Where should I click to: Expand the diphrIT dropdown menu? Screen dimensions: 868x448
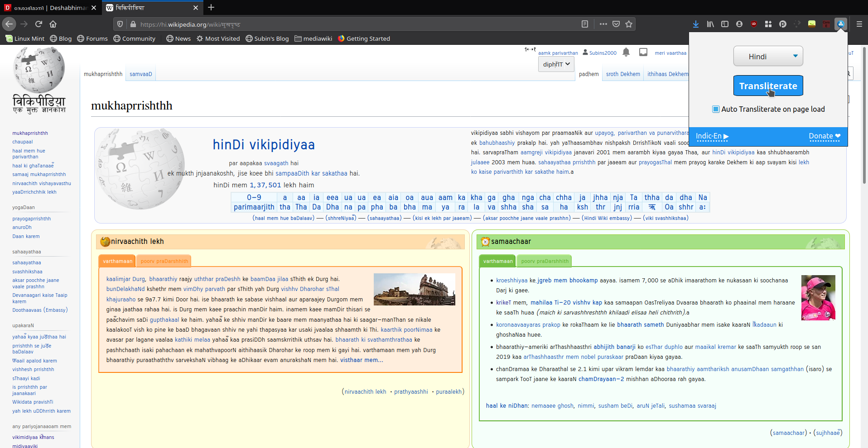click(x=556, y=64)
